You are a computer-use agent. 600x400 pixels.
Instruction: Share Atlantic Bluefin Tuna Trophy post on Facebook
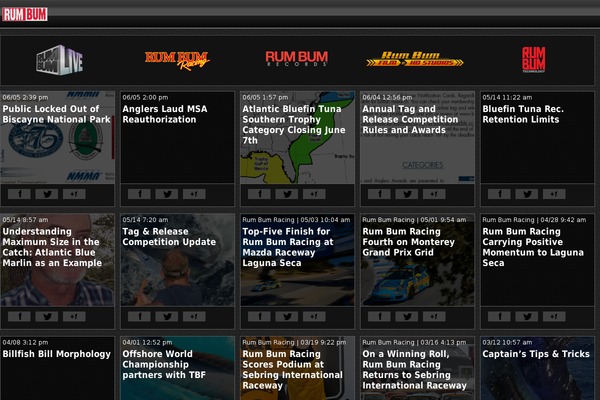[x=259, y=194]
